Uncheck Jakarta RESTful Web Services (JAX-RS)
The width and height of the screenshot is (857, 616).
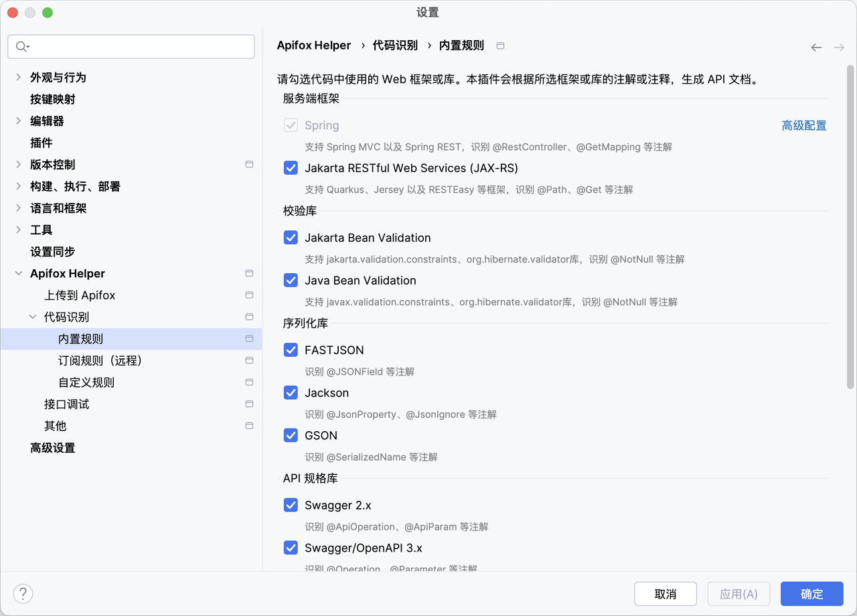pyautogui.click(x=291, y=167)
